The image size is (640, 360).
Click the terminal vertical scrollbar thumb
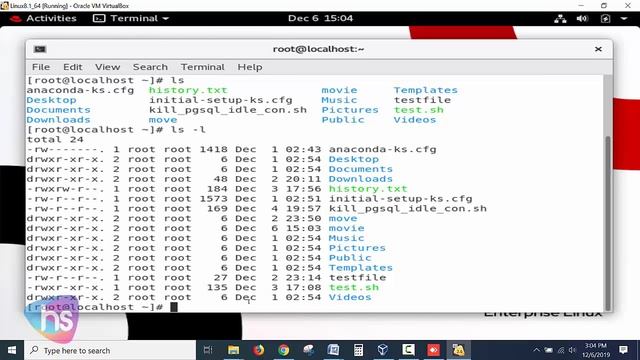(608, 223)
